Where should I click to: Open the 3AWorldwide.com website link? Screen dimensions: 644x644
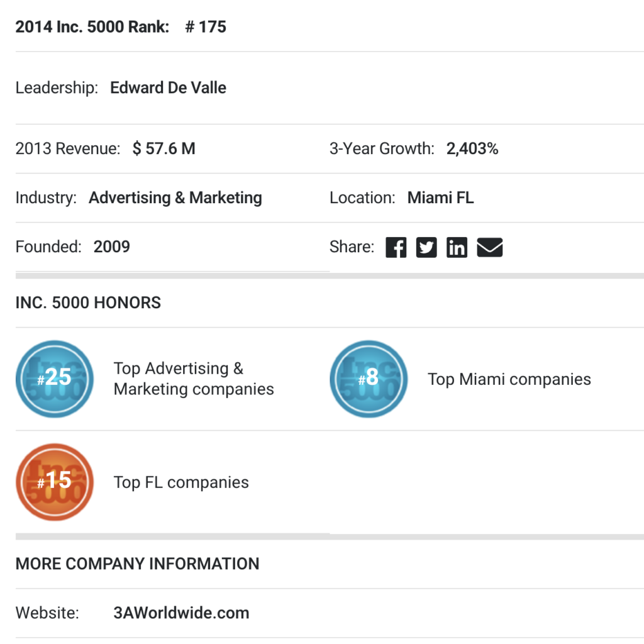181,613
